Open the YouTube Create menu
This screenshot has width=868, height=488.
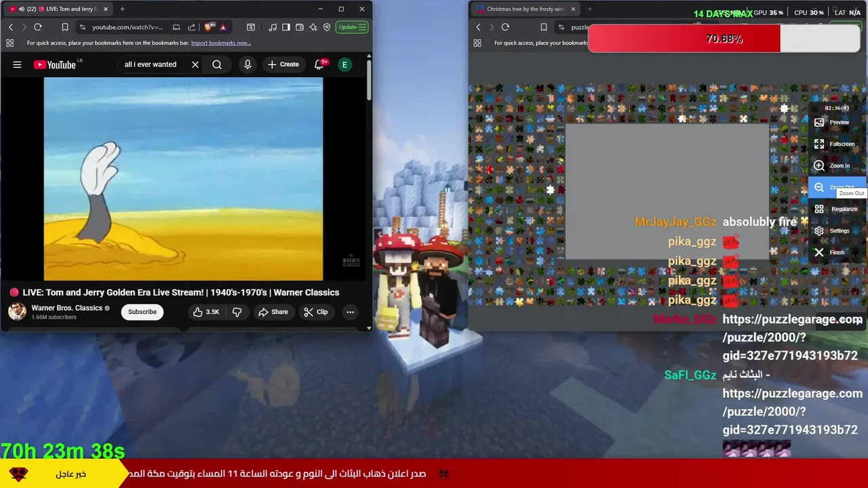tap(283, 64)
